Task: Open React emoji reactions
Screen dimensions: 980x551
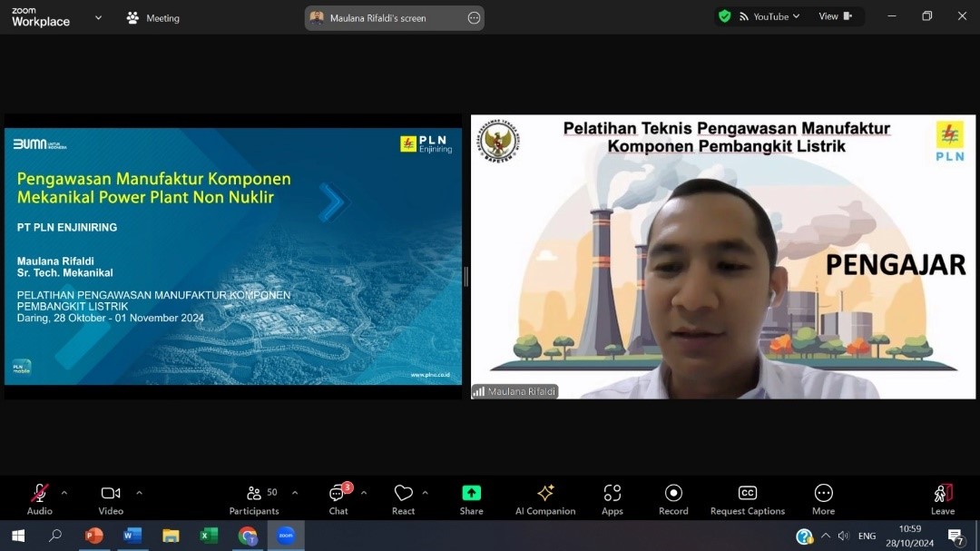Action: 403,500
